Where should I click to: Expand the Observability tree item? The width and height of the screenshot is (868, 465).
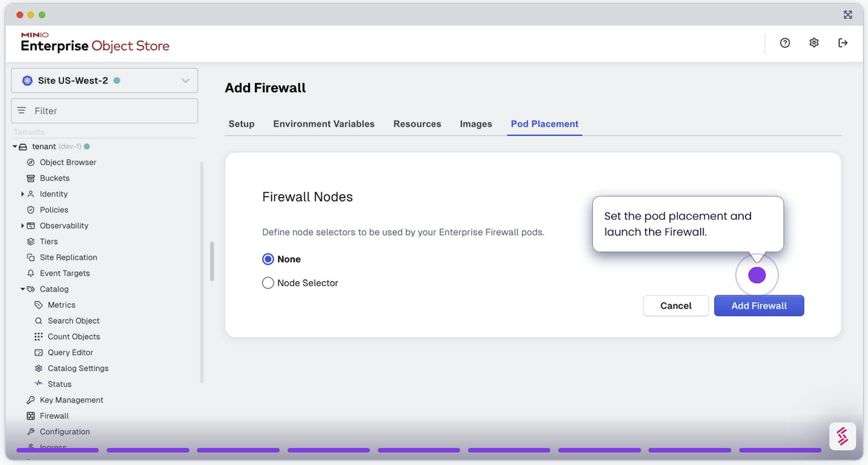click(22, 226)
